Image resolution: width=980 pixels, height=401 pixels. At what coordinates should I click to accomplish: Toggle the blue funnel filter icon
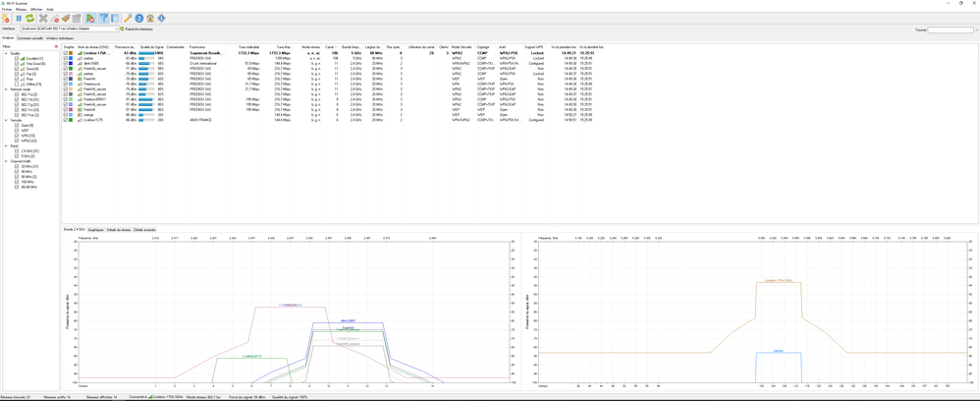[x=104, y=18]
